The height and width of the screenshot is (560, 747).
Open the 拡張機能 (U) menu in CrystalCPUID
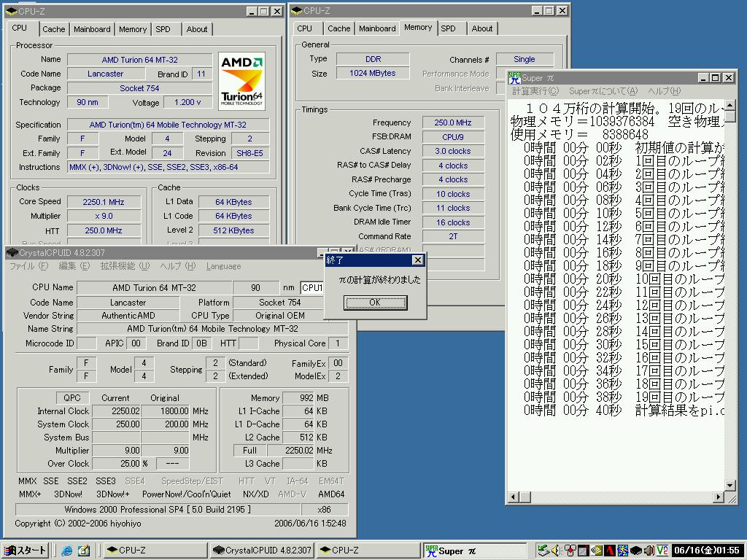click(x=125, y=266)
